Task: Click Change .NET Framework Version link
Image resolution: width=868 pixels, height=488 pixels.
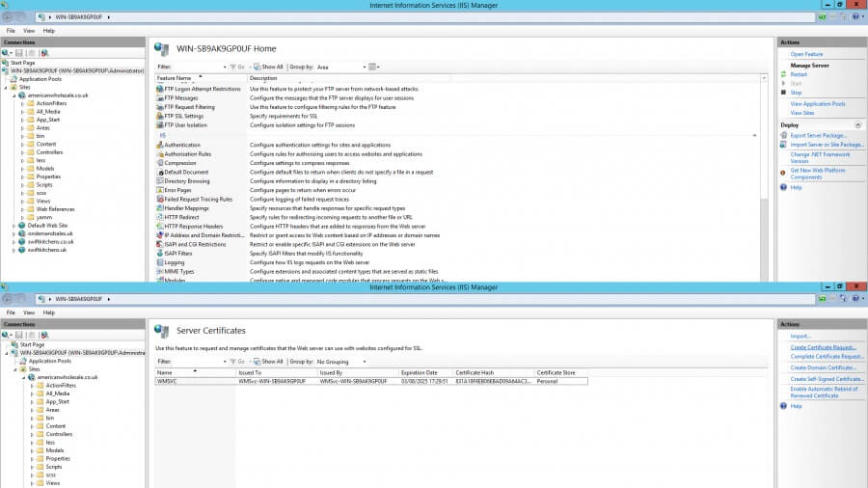Action: tap(821, 158)
